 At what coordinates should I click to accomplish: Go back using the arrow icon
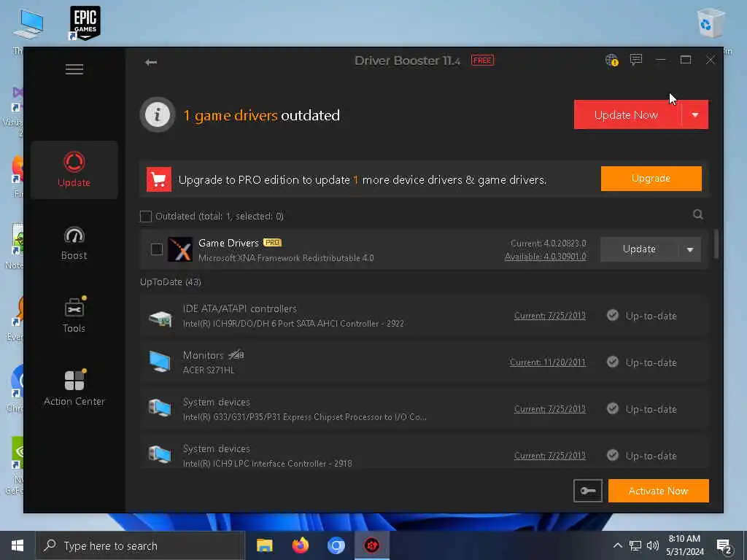tap(151, 63)
